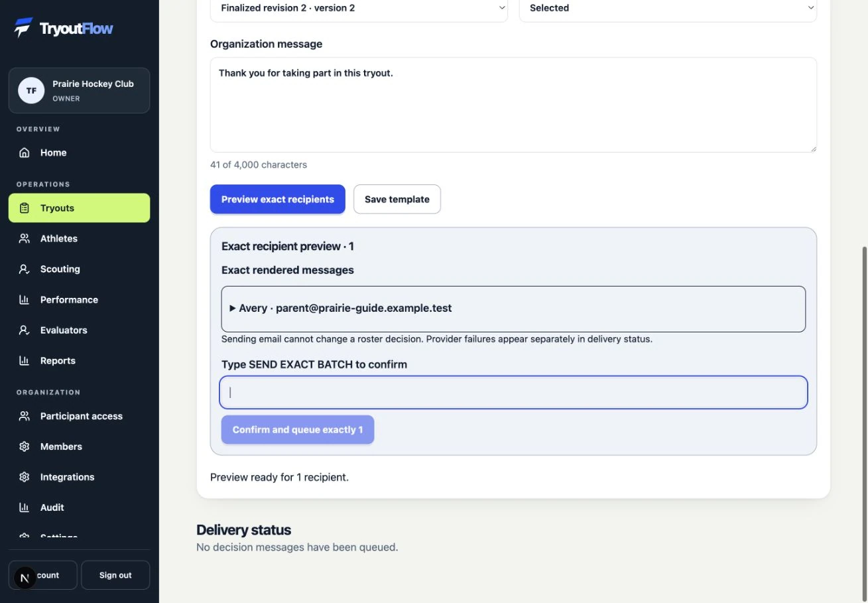
Task: Click Confirm and queue exactly 1
Action: (298, 430)
